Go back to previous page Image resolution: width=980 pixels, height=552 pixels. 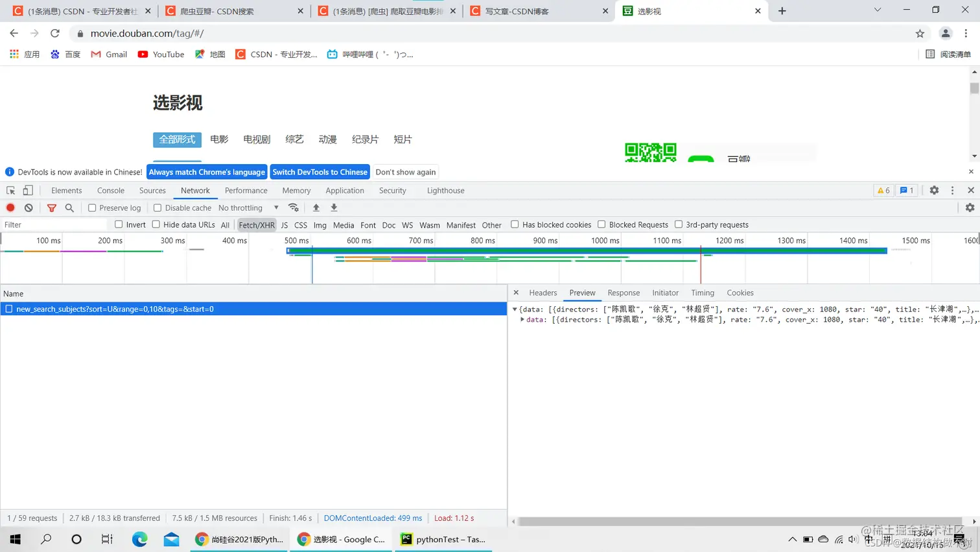(x=14, y=33)
